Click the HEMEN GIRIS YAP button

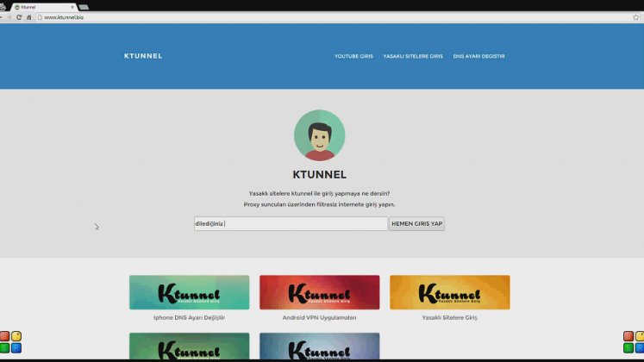click(417, 224)
